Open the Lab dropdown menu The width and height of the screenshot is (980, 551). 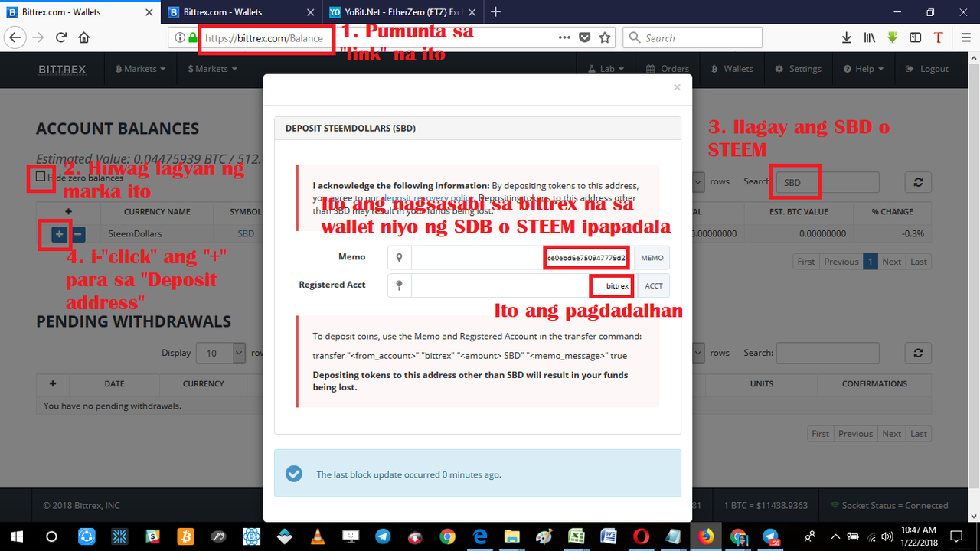pos(606,69)
